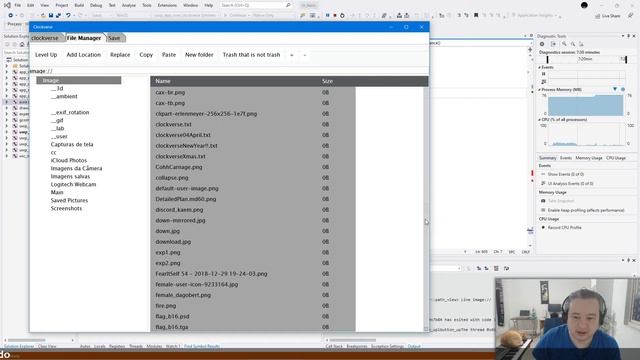Open the Logitech Webcam folder
640x360 pixels.
(x=73, y=184)
